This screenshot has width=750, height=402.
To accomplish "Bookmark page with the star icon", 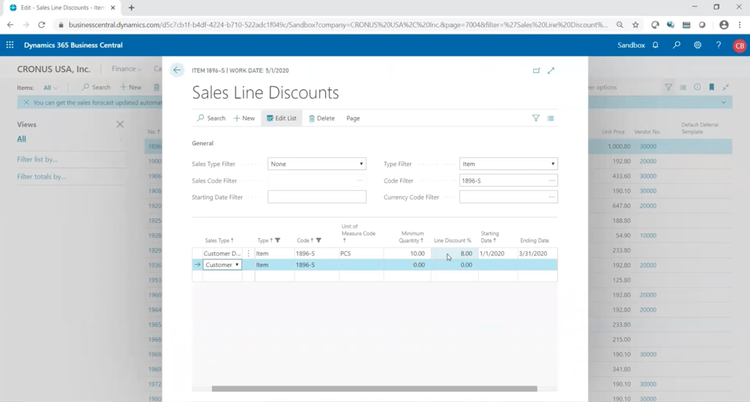I will click(635, 25).
